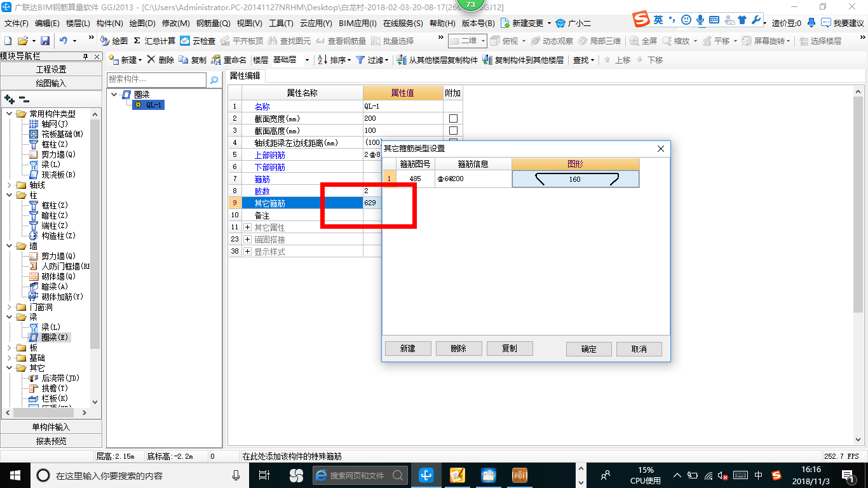Click the collapse-all minus icon in navigator
The image size is (868, 488).
point(24,99)
